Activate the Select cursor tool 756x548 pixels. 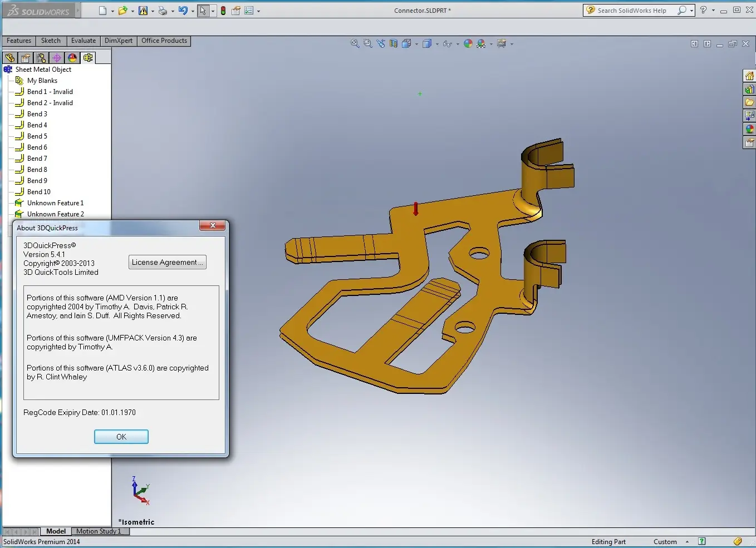pyautogui.click(x=203, y=11)
